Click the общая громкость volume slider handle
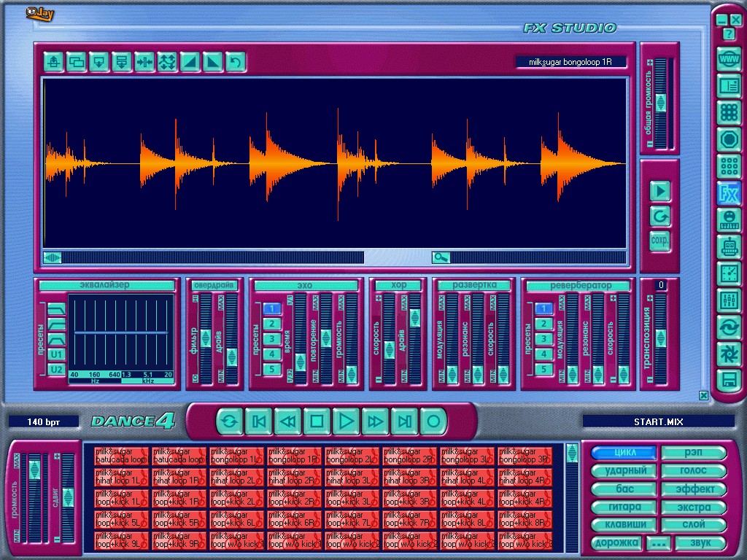The image size is (747, 560). (x=661, y=101)
